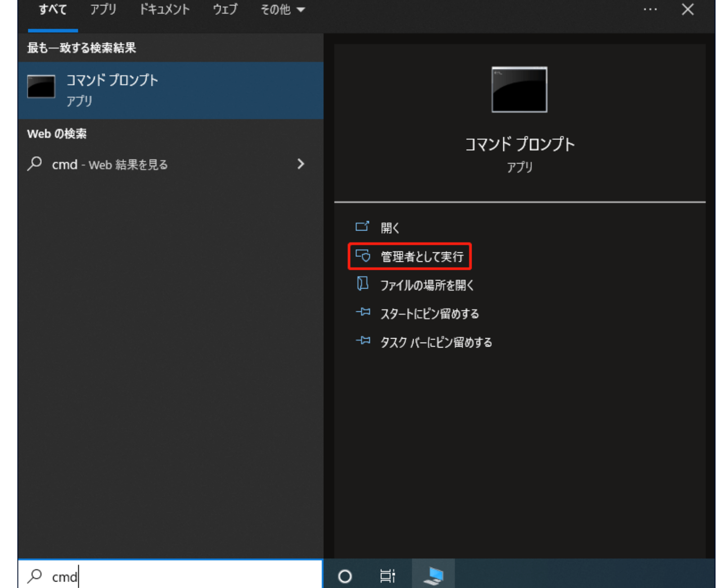Run Command Prompt as administrator

coord(421,256)
